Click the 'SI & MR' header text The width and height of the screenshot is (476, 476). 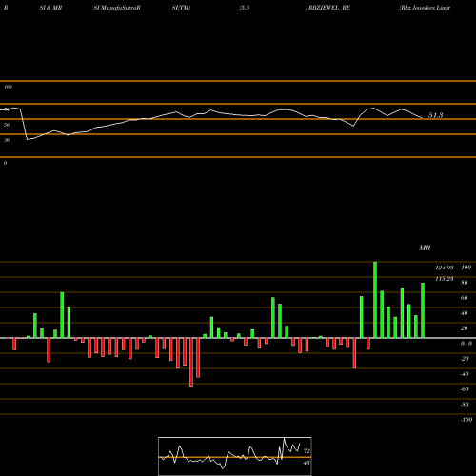pyautogui.click(x=50, y=8)
